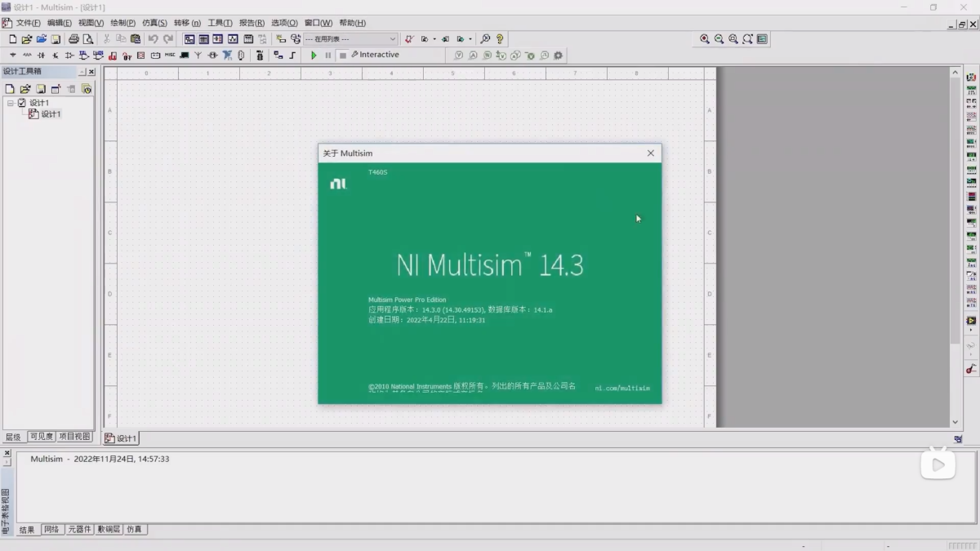Open 文件(F) menu
The height and width of the screenshot is (551, 980).
tap(28, 23)
